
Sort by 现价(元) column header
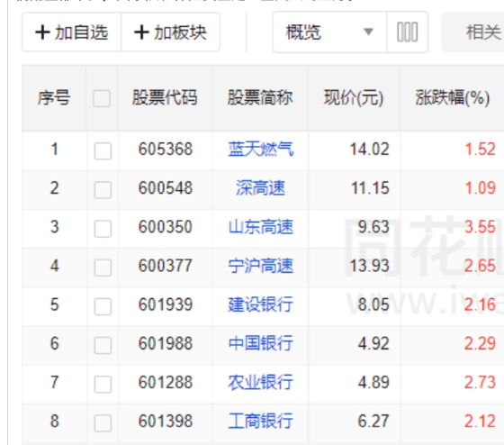[354, 97]
